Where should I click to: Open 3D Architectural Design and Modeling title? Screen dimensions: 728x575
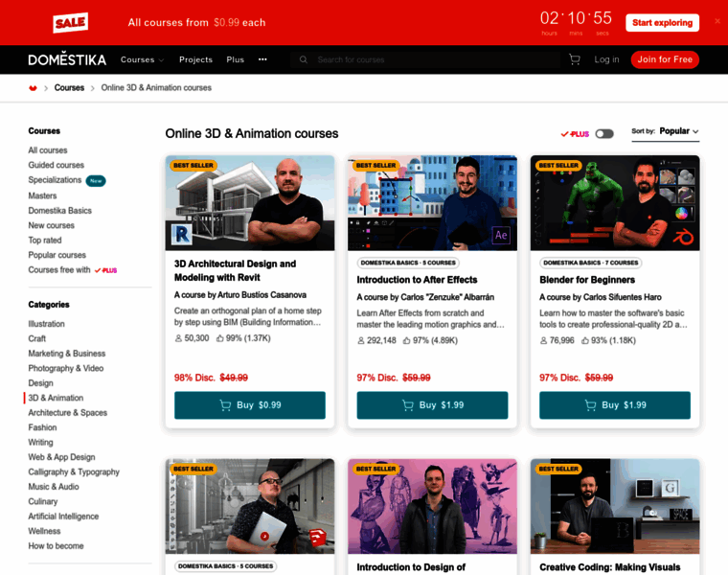(x=235, y=271)
